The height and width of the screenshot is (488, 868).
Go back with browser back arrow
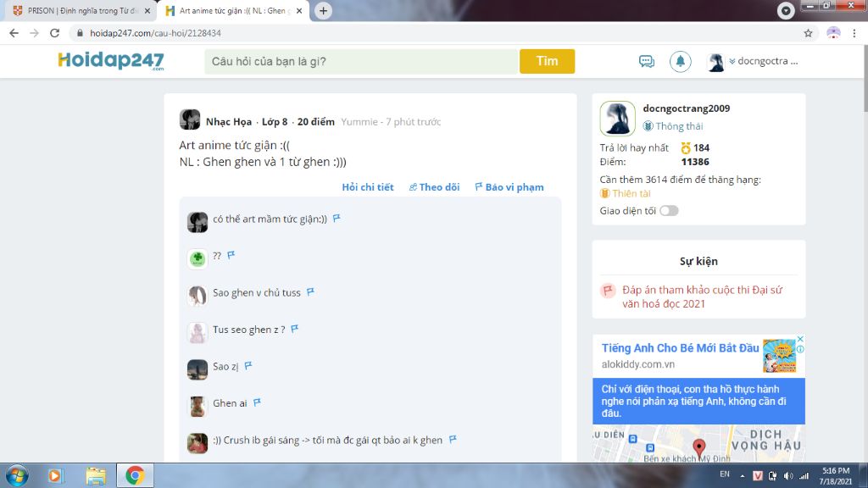(x=14, y=33)
